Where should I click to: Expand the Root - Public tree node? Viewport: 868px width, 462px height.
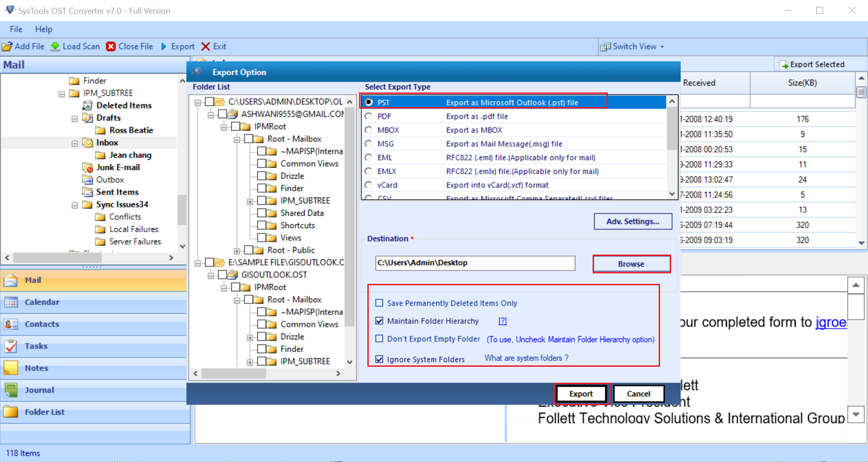[x=237, y=250]
